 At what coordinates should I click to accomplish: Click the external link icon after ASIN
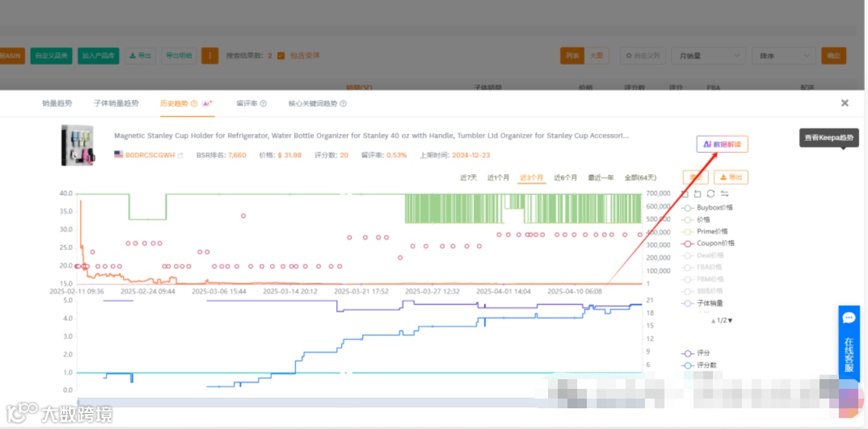click(180, 155)
